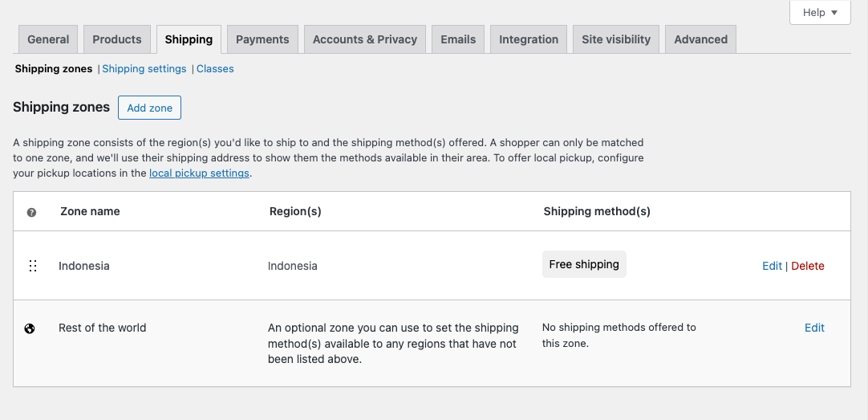
Task: Go to shipping Classes link
Action: click(x=215, y=69)
